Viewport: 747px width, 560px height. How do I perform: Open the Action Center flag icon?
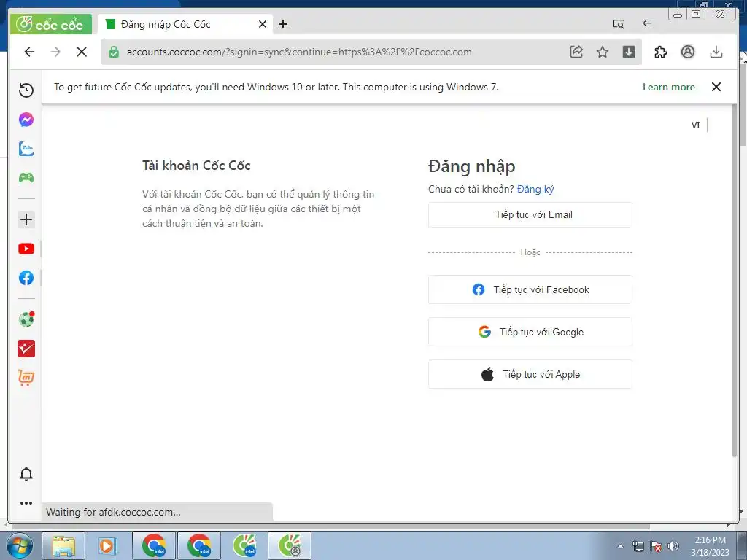coord(656,546)
